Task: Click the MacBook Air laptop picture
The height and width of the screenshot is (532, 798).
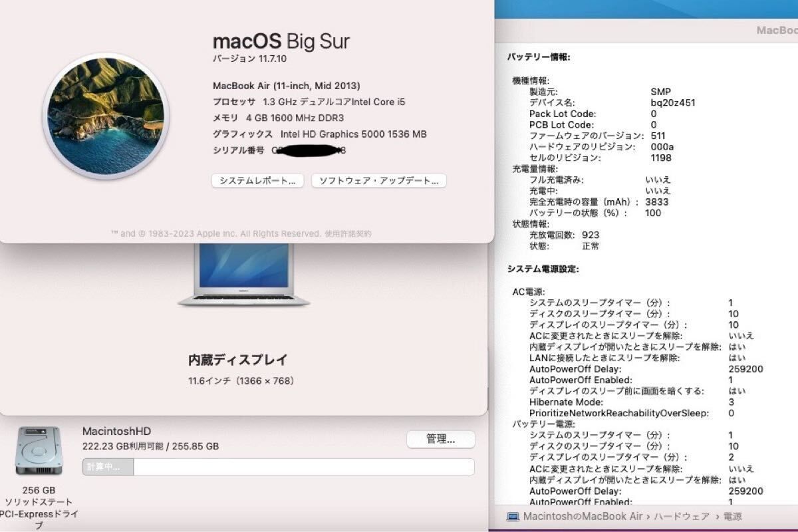Action: click(x=243, y=274)
